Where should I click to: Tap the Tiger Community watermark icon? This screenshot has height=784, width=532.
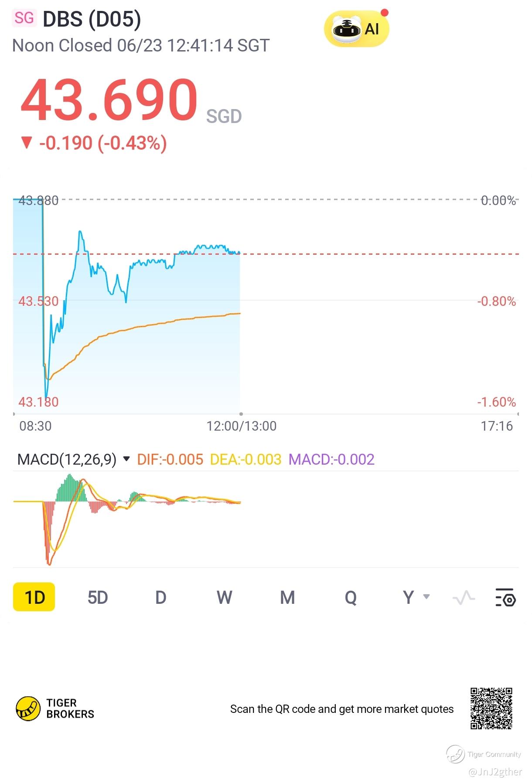click(x=455, y=754)
